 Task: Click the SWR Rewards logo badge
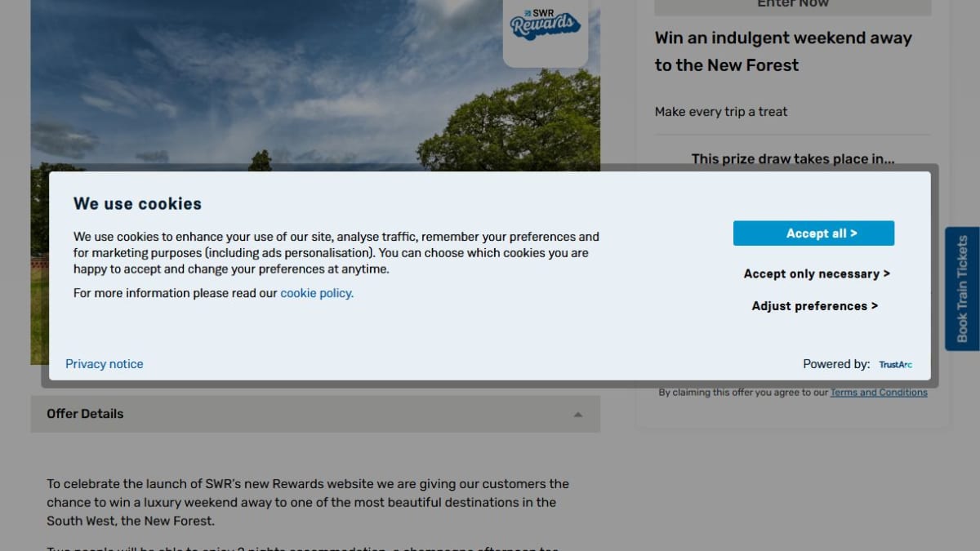(x=546, y=29)
